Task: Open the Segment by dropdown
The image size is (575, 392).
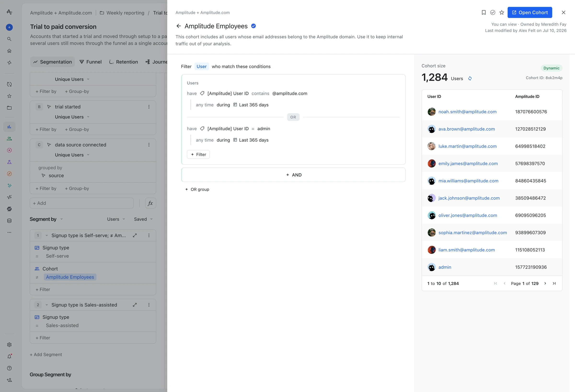Action: (46, 219)
